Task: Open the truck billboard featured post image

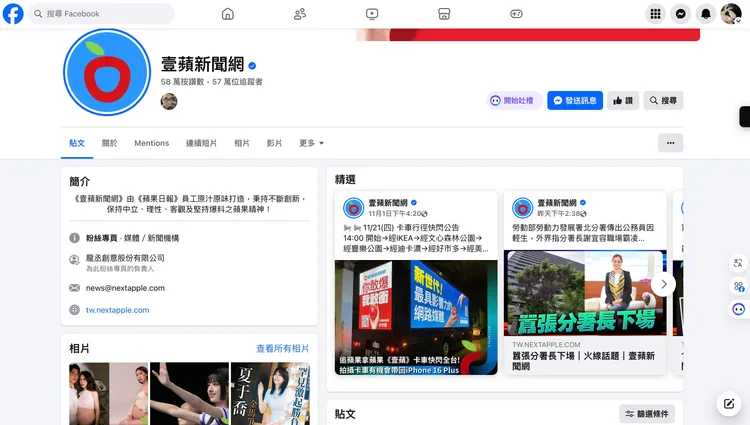Action: point(416,317)
